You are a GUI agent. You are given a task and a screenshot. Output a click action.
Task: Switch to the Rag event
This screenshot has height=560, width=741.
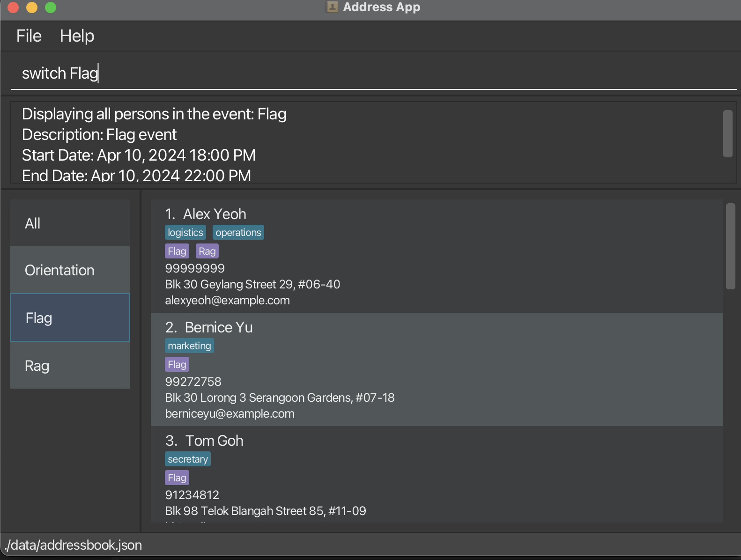click(x=70, y=366)
